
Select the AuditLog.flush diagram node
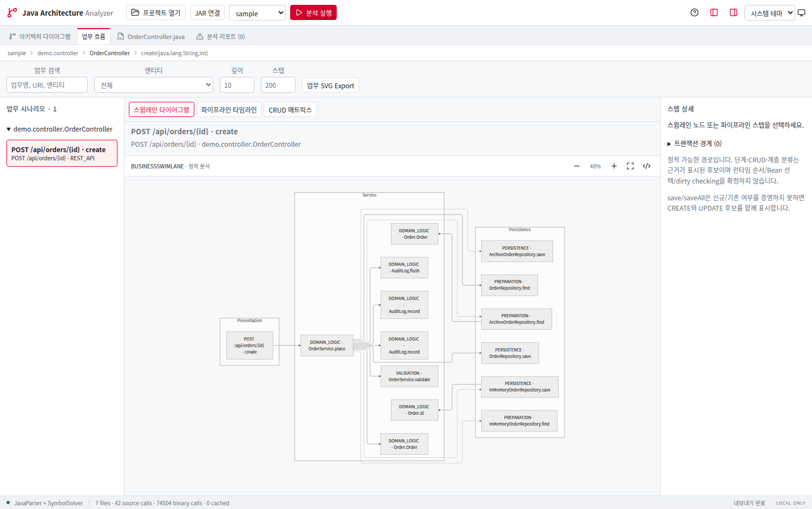click(x=404, y=267)
